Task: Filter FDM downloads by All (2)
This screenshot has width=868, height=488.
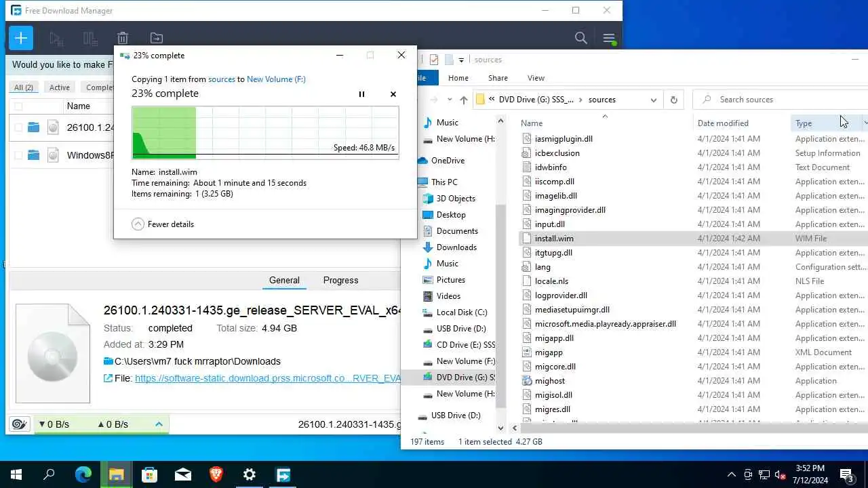Action: tap(24, 87)
